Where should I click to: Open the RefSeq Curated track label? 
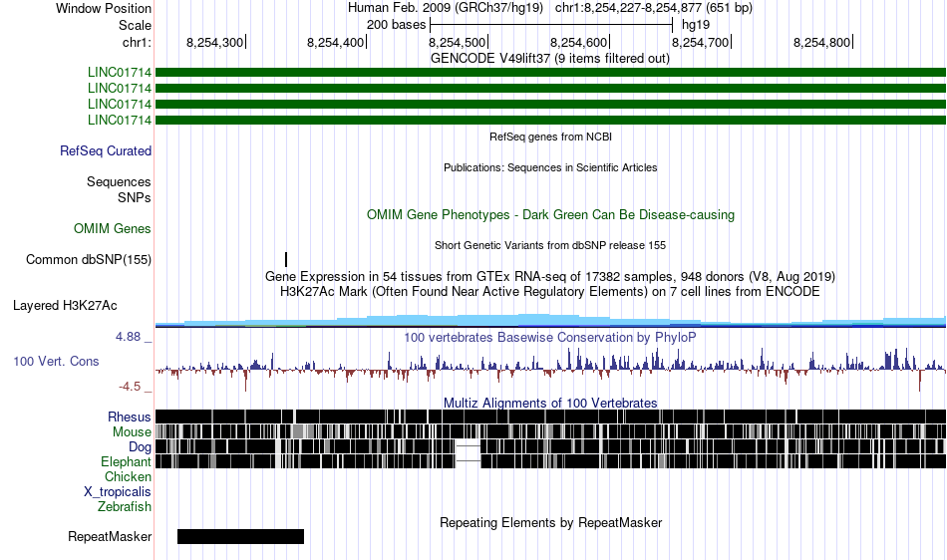pyautogui.click(x=106, y=150)
